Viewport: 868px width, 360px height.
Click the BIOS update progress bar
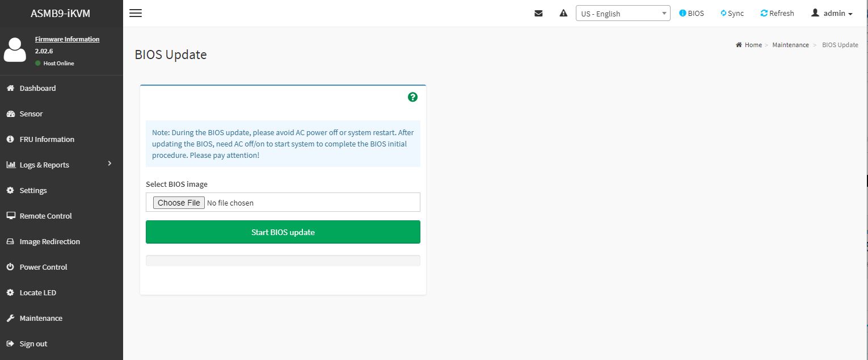(x=283, y=261)
